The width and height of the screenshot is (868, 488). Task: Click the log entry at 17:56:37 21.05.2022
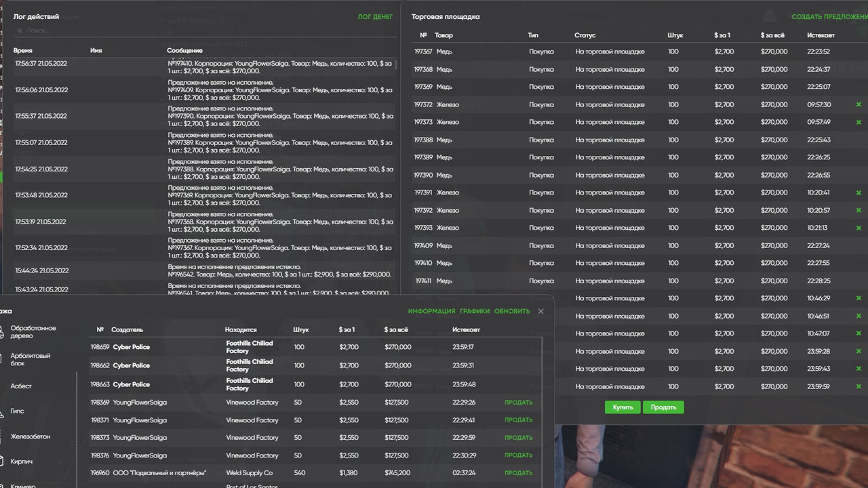point(204,64)
